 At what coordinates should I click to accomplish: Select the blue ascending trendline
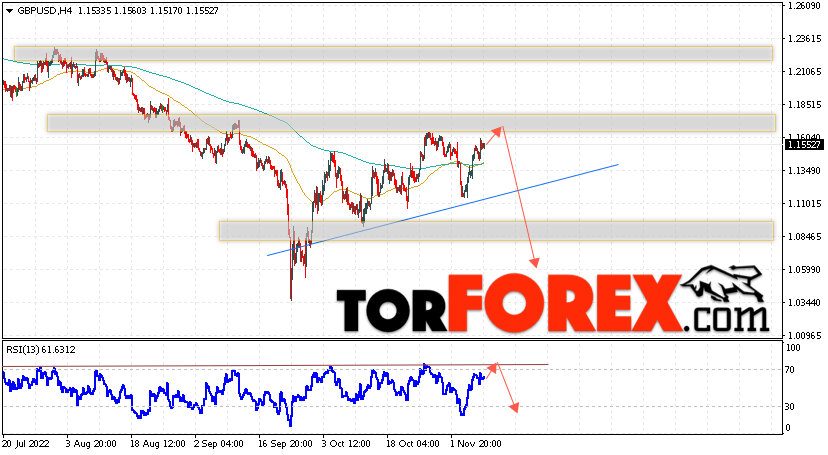[443, 210]
